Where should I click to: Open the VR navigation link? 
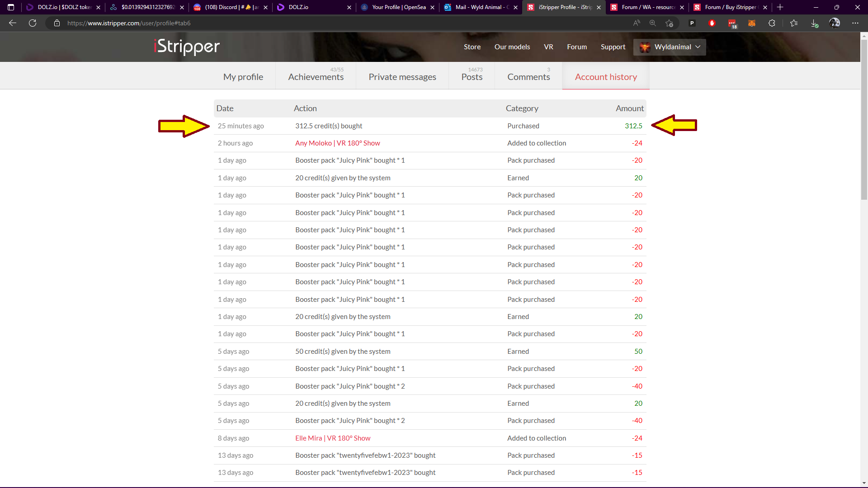click(x=548, y=47)
